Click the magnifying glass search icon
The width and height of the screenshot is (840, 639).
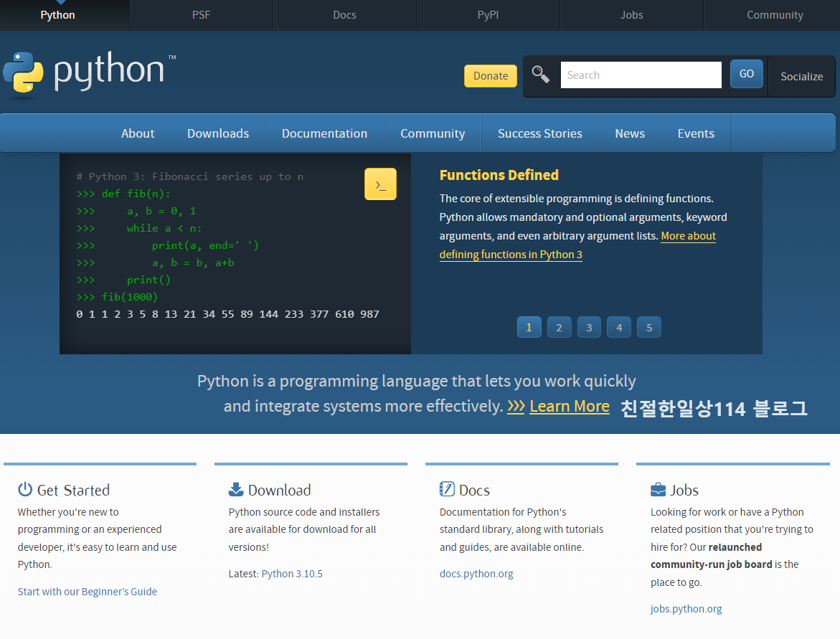[x=541, y=75]
